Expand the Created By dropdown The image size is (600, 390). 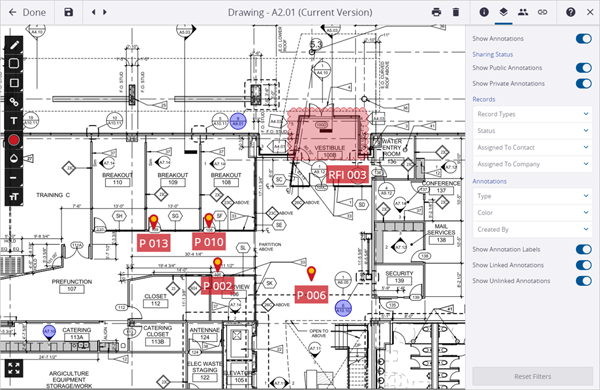coord(532,229)
